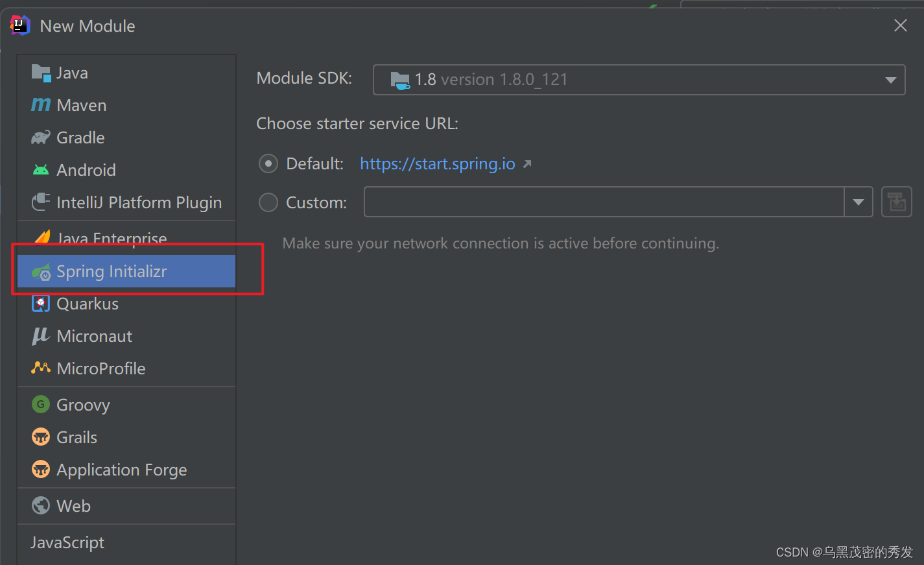
Task: Open the Module SDK dropdown
Action: [639, 80]
